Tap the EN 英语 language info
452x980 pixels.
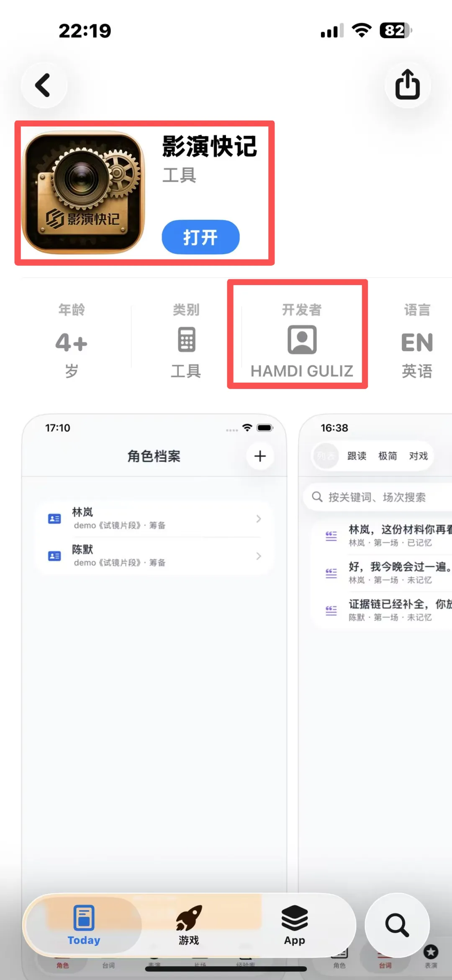tap(417, 341)
